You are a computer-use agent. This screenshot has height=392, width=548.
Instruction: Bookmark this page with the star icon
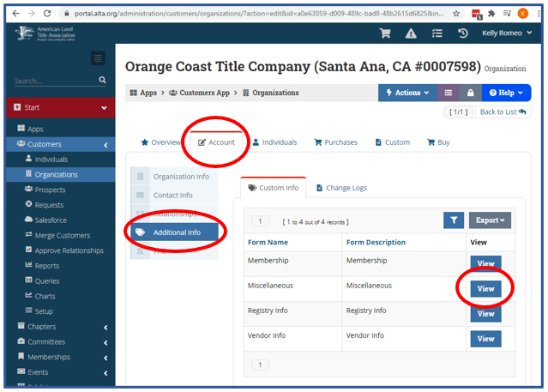[x=456, y=14]
